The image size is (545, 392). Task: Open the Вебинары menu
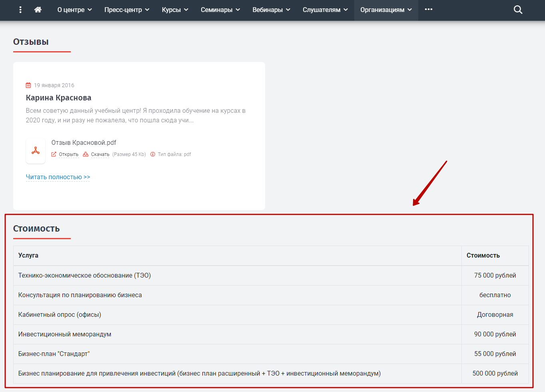tap(271, 10)
